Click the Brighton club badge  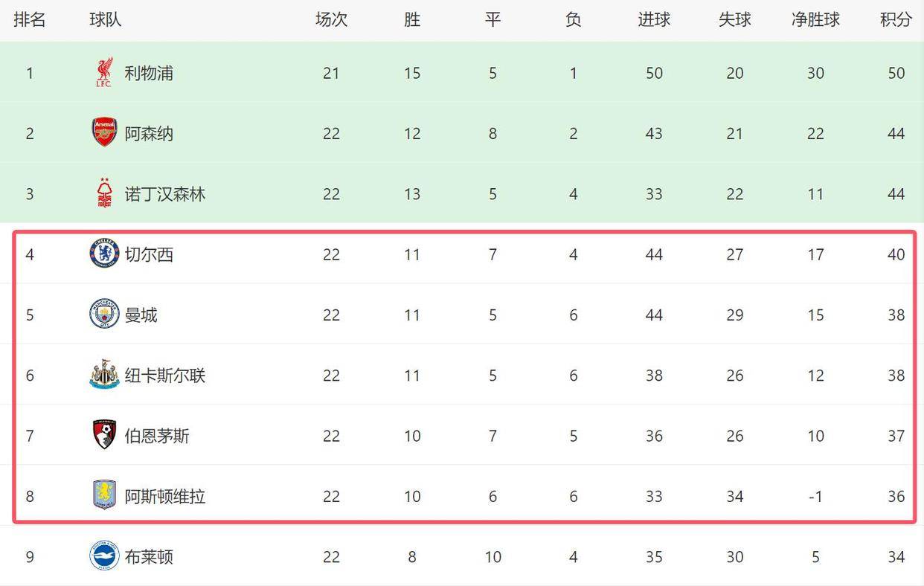click(104, 556)
